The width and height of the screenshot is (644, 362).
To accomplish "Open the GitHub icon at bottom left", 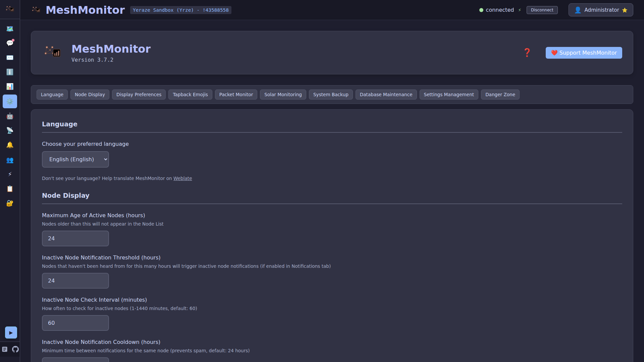I will coord(15,349).
